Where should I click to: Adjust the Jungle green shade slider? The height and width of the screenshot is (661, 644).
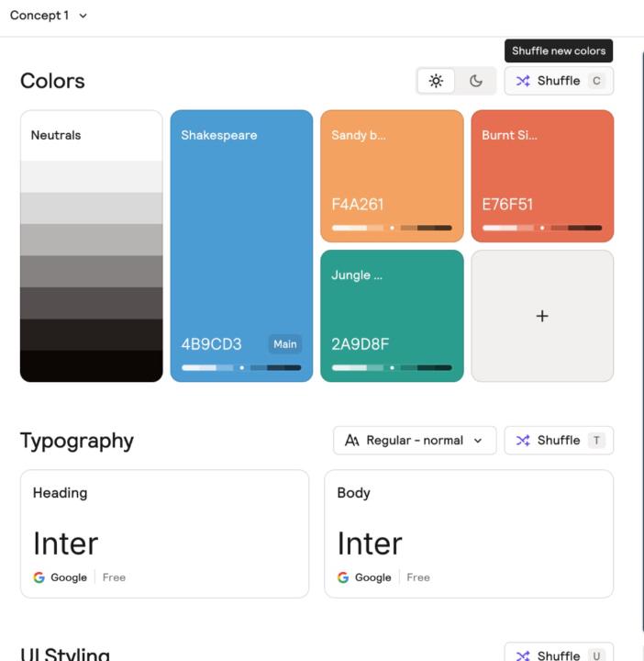[x=392, y=367]
